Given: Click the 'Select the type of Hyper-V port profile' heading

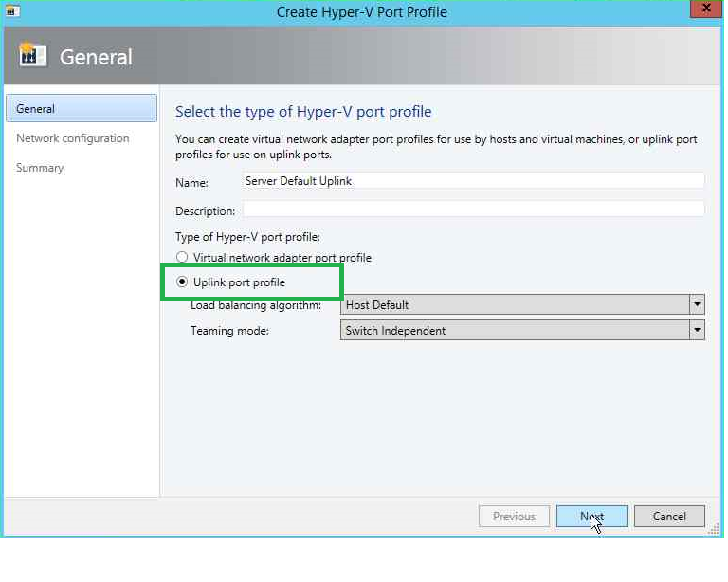Looking at the screenshot, I should point(303,112).
